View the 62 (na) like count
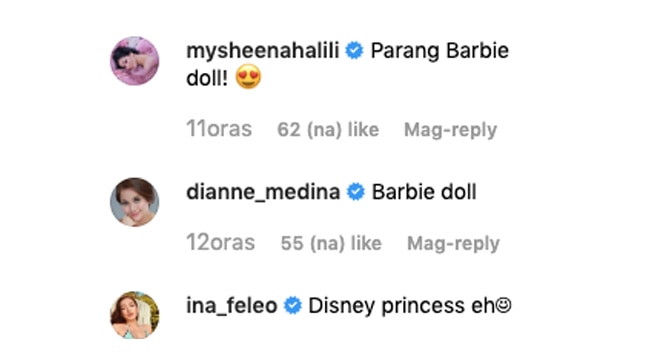The width and height of the screenshot is (660, 360). point(328,130)
